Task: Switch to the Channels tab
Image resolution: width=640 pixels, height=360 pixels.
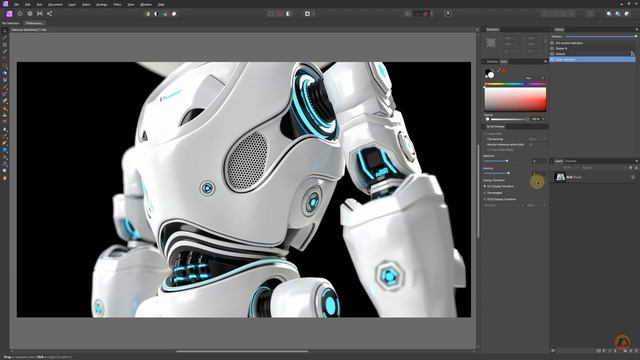Action: point(570,161)
